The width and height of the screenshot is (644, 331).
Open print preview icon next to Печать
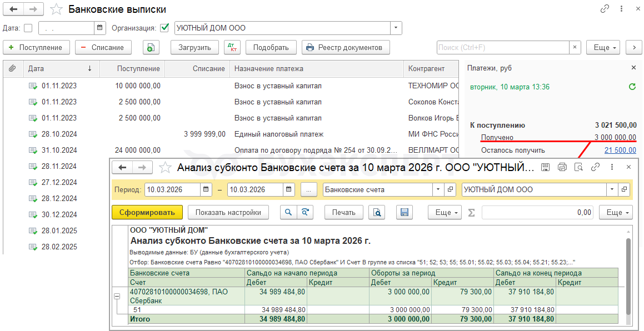(x=377, y=212)
